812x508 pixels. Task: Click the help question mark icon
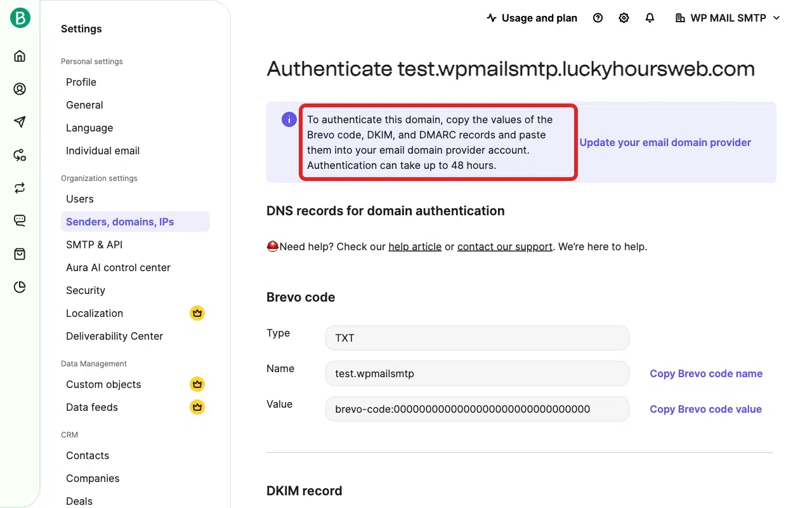(x=598, y=18)
